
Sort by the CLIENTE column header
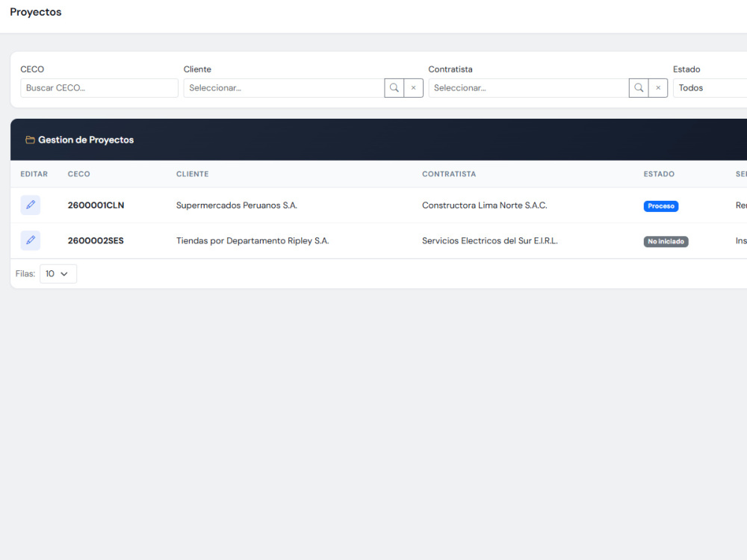[193, 174]
